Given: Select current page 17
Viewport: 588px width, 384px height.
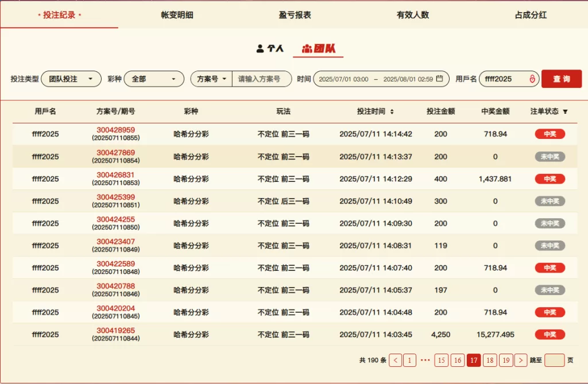Looking at the screenshot, I should (x=474, y=360).
